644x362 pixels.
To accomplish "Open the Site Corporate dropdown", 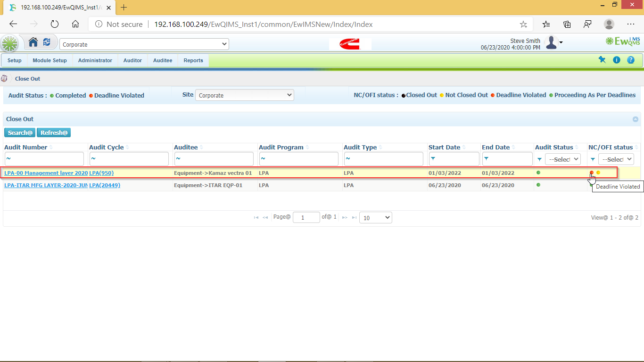I will [244, 95].
